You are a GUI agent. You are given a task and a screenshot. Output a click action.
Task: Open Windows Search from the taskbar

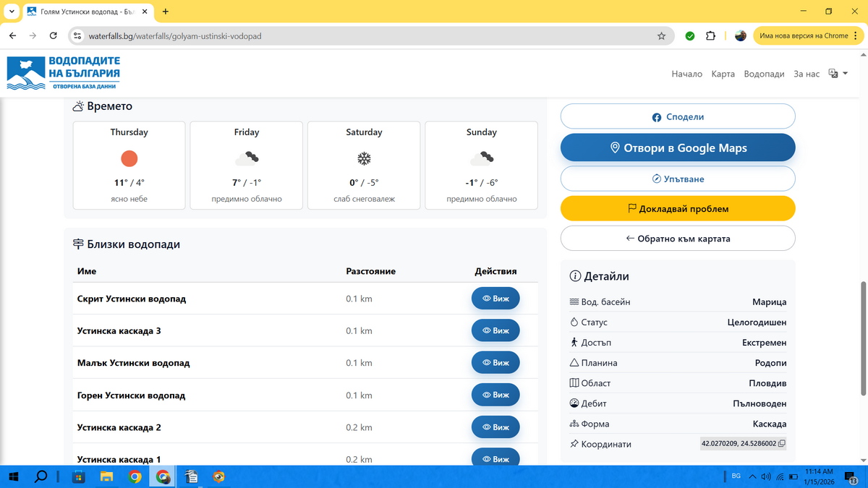[41, 476]
